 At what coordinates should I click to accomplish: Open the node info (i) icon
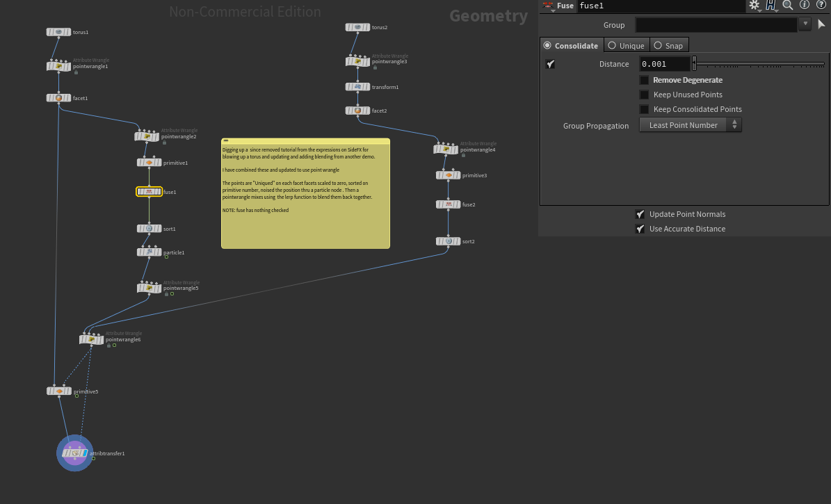[x=805, y=6]
